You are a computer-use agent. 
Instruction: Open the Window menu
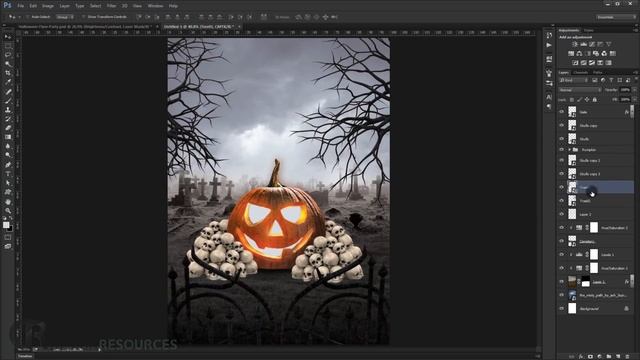point(155,6)
